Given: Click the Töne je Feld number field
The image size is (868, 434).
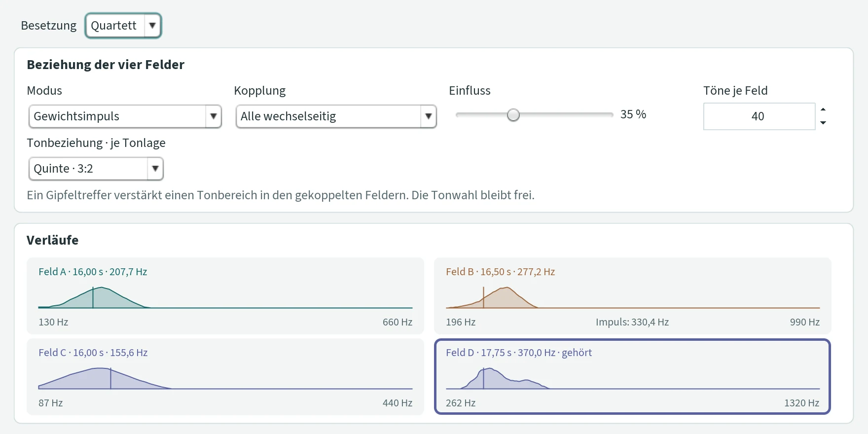Looking at the screenshot, I should [759, 116].
